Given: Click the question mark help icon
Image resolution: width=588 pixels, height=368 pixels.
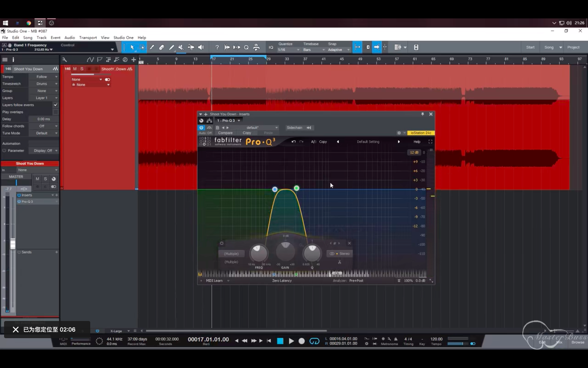Looking at the screenshot, I should click(x=217, y=47).
